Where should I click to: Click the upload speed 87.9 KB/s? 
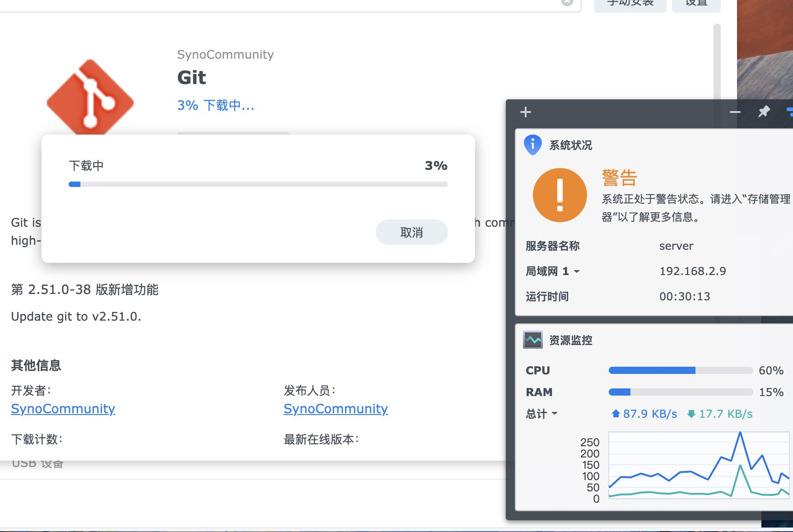tap(644, 414)
